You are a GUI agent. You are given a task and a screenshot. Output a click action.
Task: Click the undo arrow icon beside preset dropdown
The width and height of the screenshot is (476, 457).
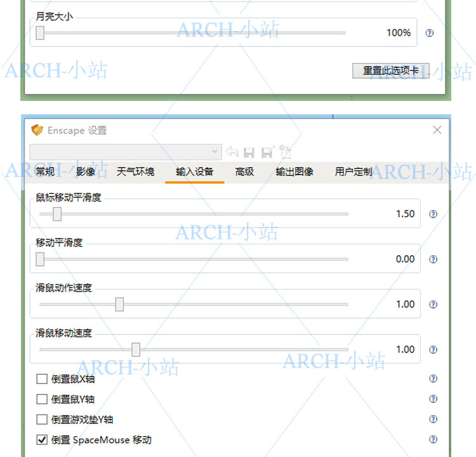232,152
